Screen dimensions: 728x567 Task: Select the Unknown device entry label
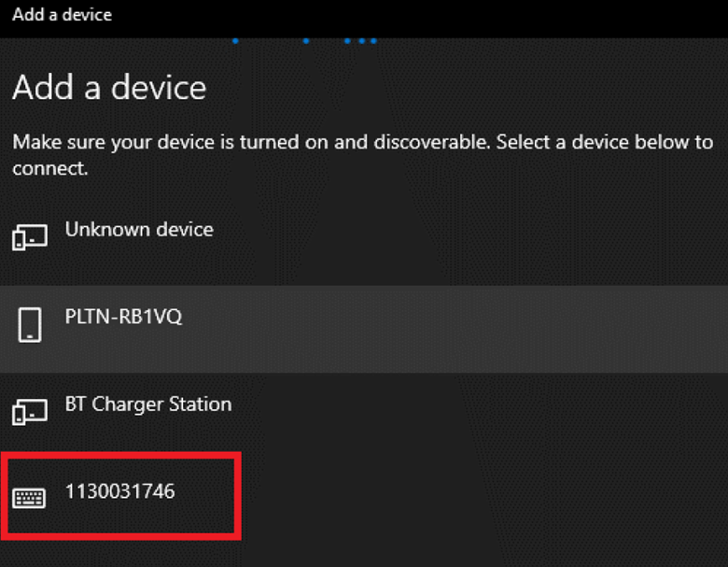point(139,230)
